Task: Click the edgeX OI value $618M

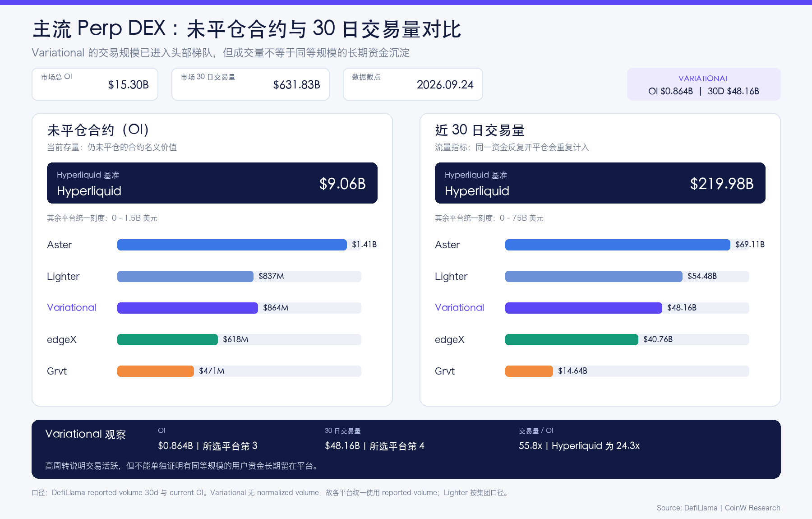Action: point(235,339)
